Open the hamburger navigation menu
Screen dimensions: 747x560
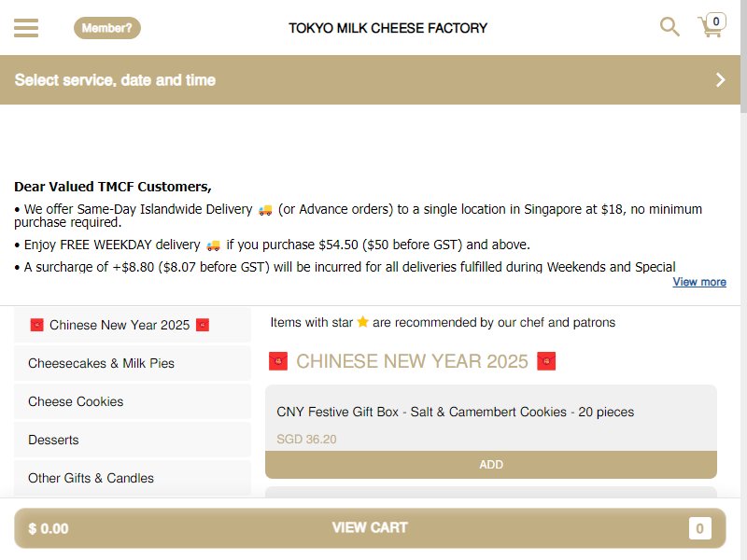(26, 28)
